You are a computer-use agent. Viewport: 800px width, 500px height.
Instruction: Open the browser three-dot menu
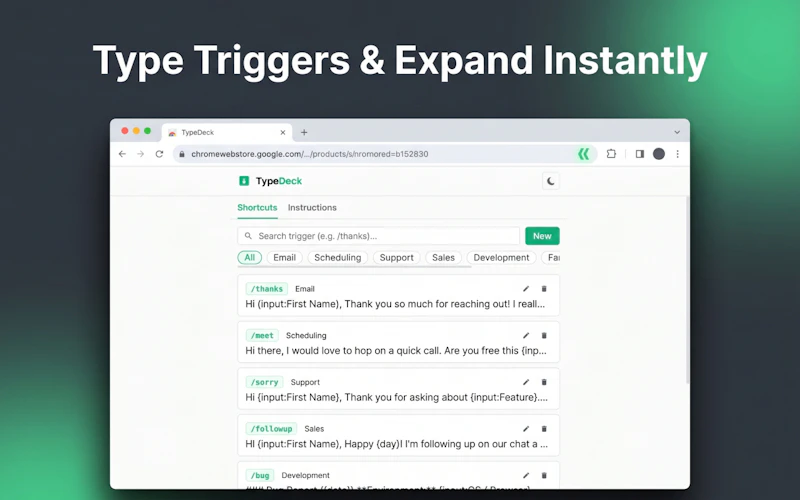pos(678,154)
